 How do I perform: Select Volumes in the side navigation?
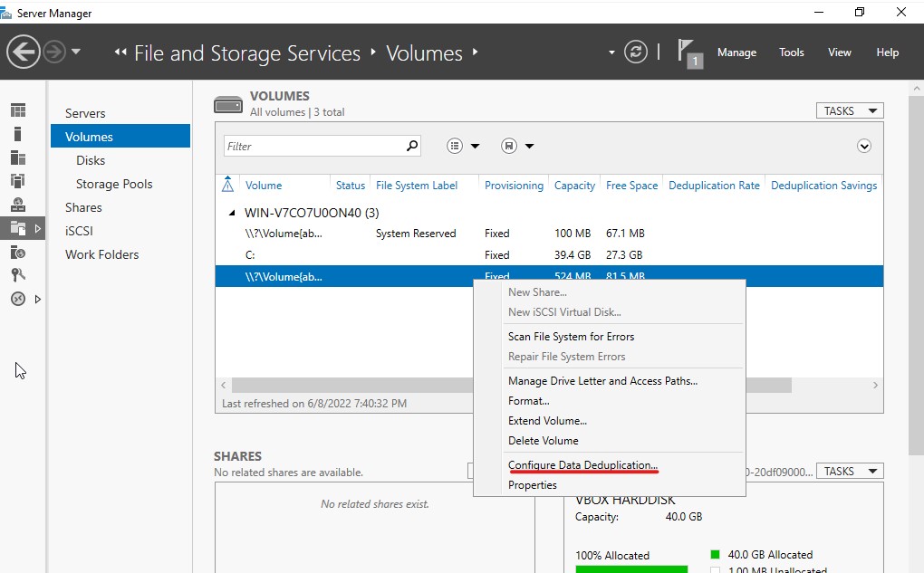[120, 136]
